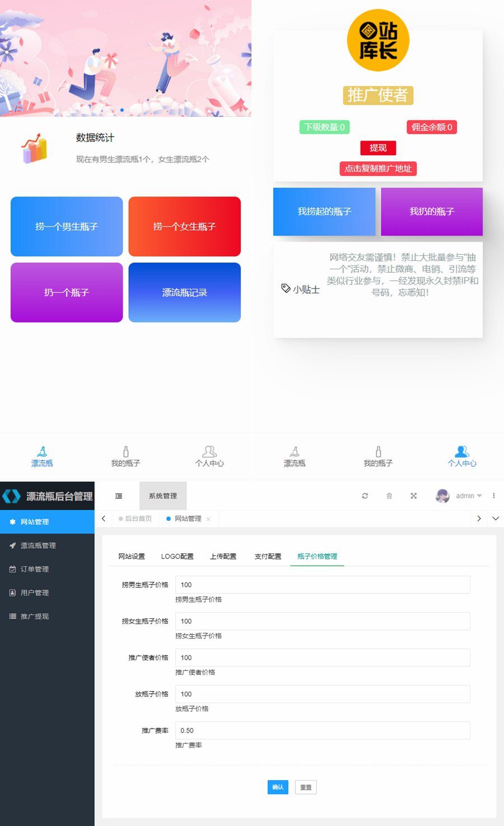Click the trash icon in the admin header
504x826 pixels.
389,496
